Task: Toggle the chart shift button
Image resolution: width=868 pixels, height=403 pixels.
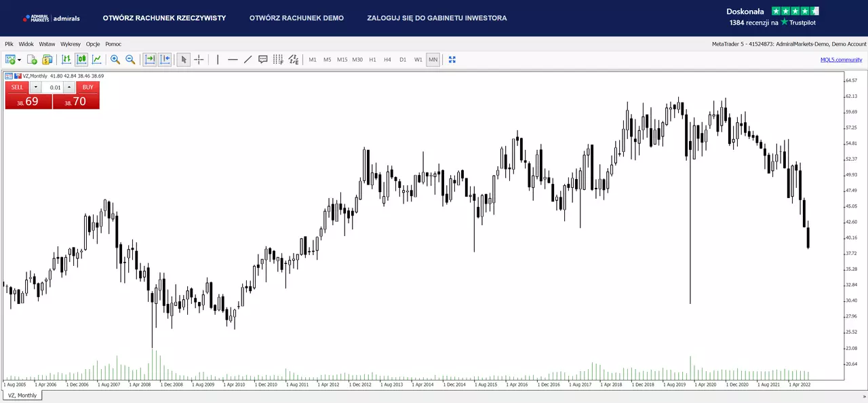Action: (165, 60)
